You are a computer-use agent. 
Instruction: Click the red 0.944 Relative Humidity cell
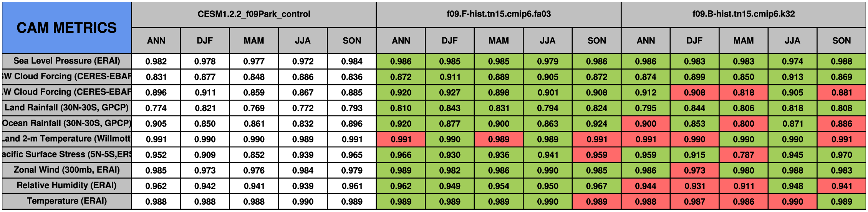point(645,186)
